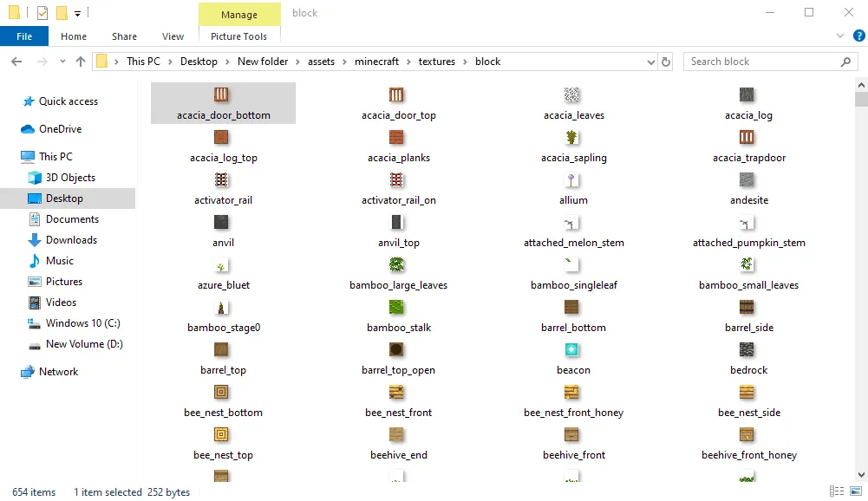Open OneDrive from the sidebar icon

[26, 128]
